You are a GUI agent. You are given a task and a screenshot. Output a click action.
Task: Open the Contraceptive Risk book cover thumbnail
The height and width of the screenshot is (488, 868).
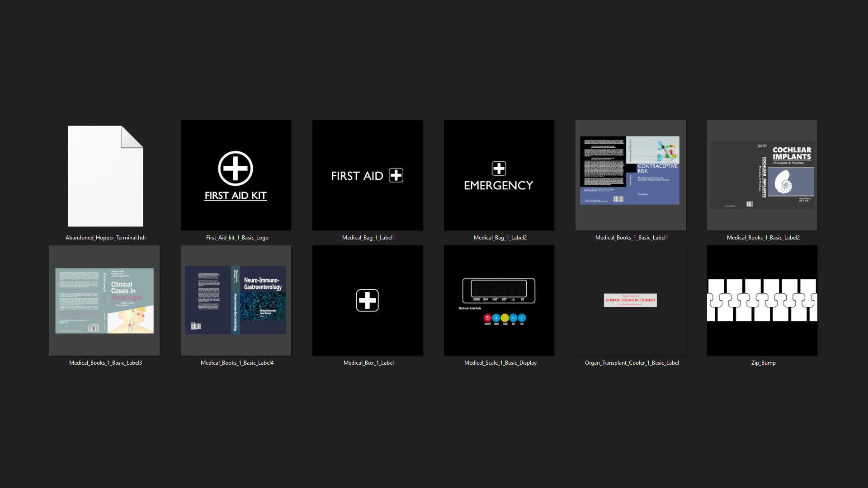click(630, 175)
